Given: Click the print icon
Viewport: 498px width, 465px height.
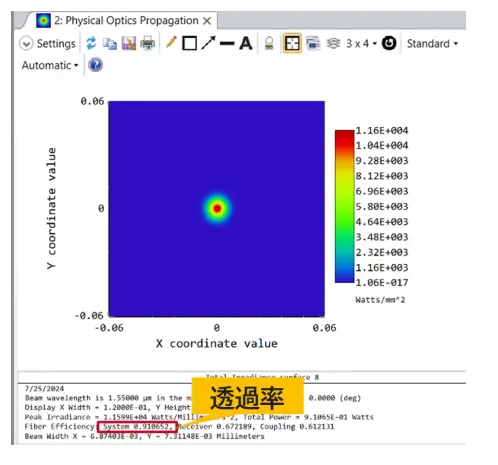Looking at the screenshot, I should click(x=147, y=43).
